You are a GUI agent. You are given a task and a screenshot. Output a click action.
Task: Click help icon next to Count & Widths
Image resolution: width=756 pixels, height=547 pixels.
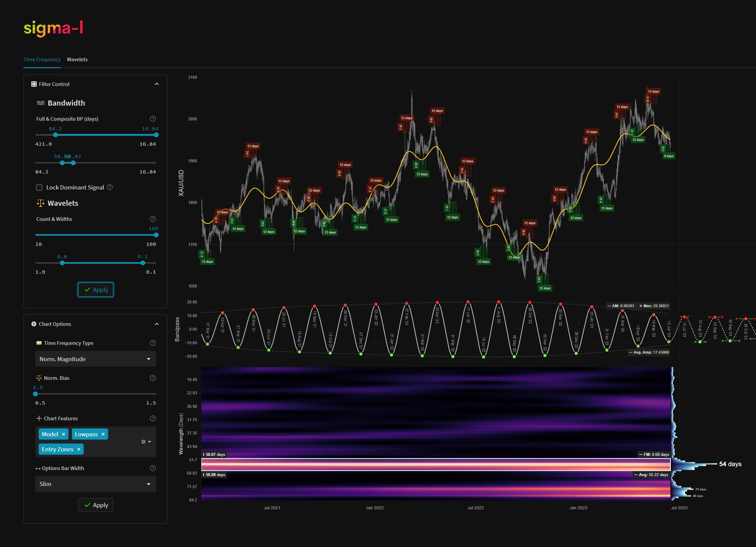point(153,219)
